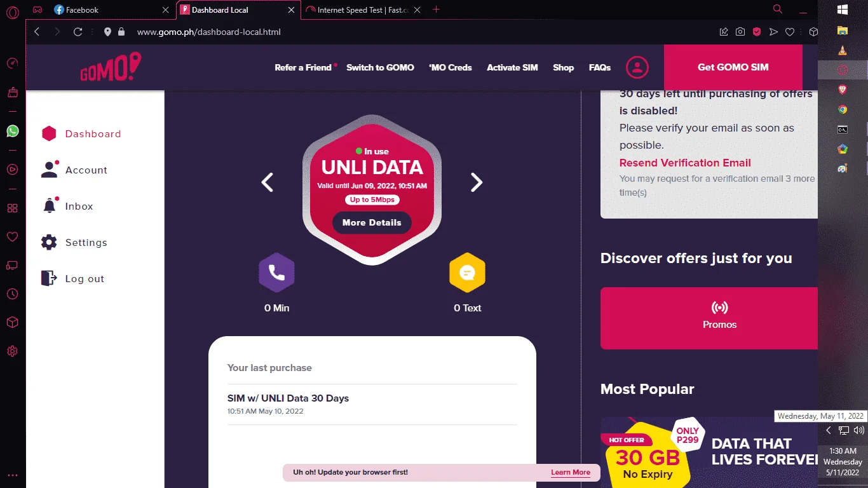
Task: Show previous plan with left arrow
Action: (x=268, y=182)
